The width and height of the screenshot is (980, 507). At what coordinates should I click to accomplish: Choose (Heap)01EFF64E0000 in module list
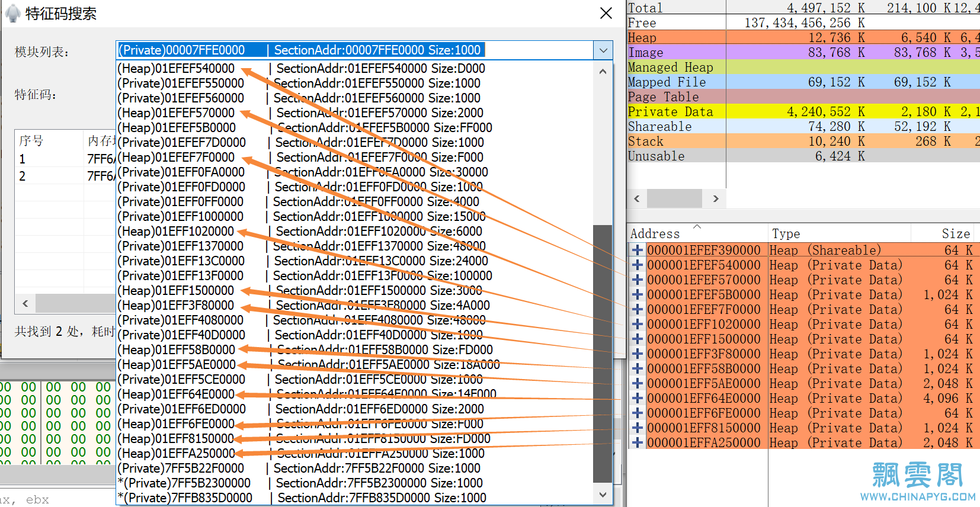[x=354, y=394]
